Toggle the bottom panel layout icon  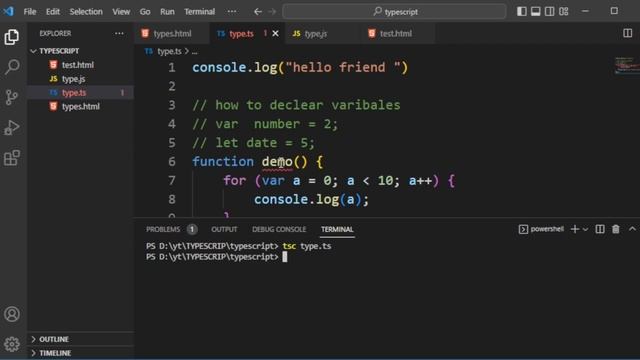pos(536,11)
